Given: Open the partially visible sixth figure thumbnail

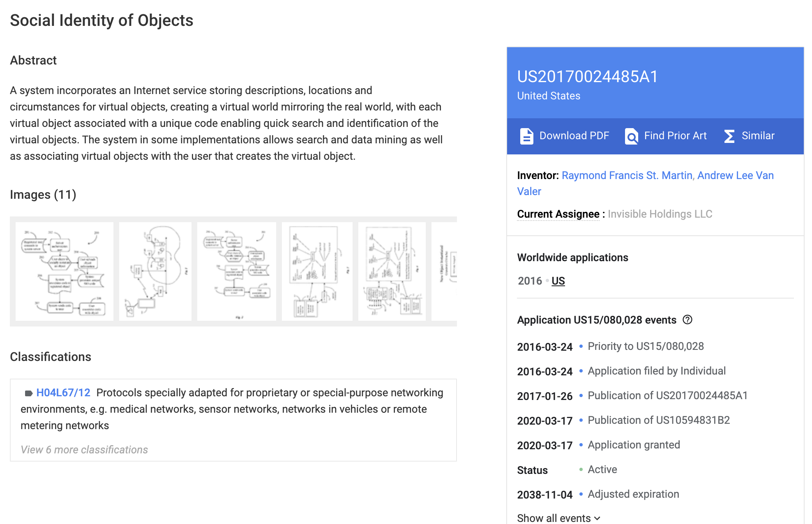Looking at the screenshot, I should pyautogui.click(x=445, y=271).
